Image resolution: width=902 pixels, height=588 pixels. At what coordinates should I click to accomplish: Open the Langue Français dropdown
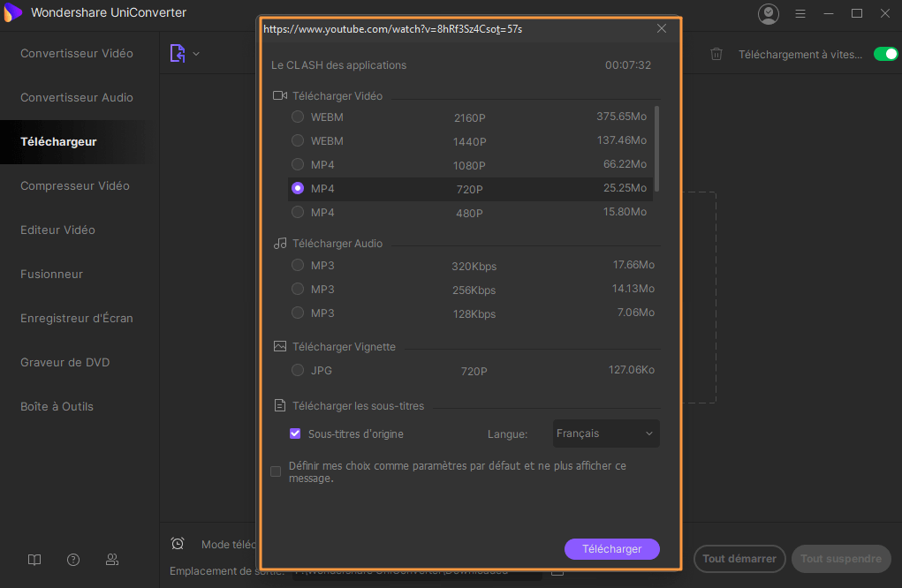coord(606,433)
